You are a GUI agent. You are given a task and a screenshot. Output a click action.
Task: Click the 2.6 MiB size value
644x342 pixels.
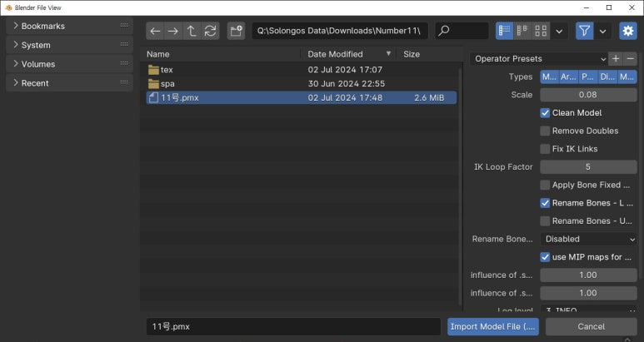(x=429, y=97)
